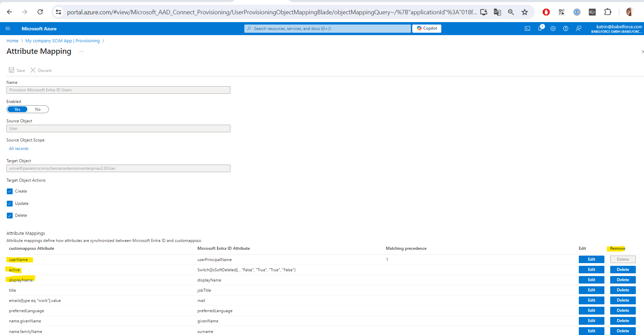Open the All records scope link
Image resolution: width=644 pixels, height=335 pixels.
19,149
